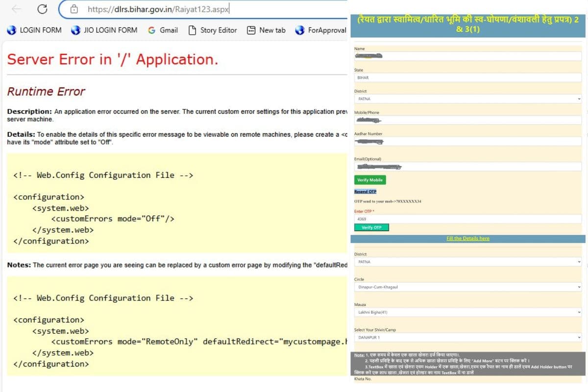Open the Story Editor bookmark

[x=213, y=30]
